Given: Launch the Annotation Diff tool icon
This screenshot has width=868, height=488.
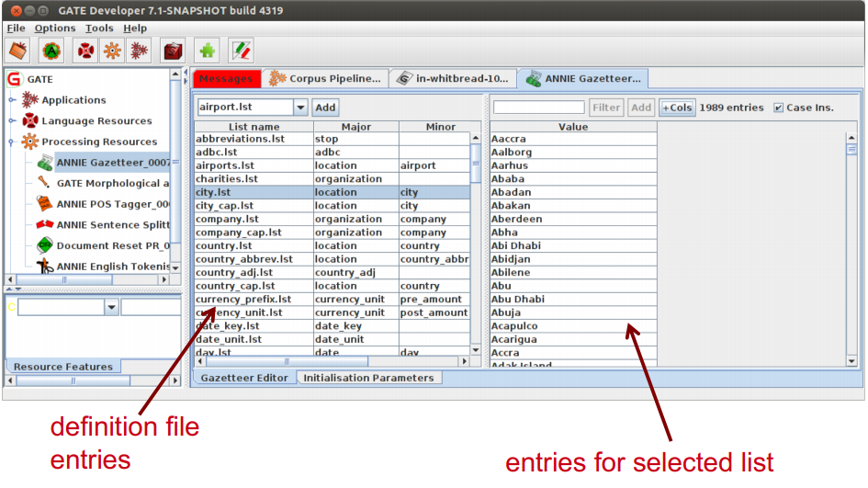Looking at the screenshot, I should coord(241,51).
